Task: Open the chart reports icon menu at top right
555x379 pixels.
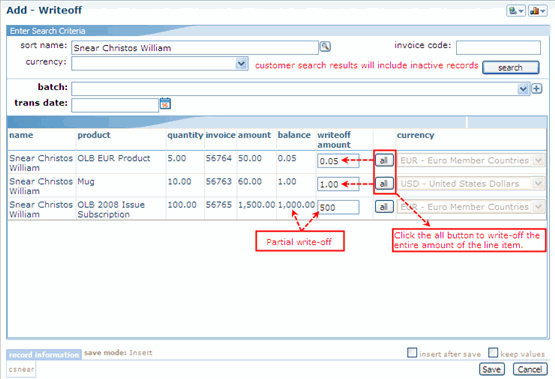Action: tap(538, 11)
